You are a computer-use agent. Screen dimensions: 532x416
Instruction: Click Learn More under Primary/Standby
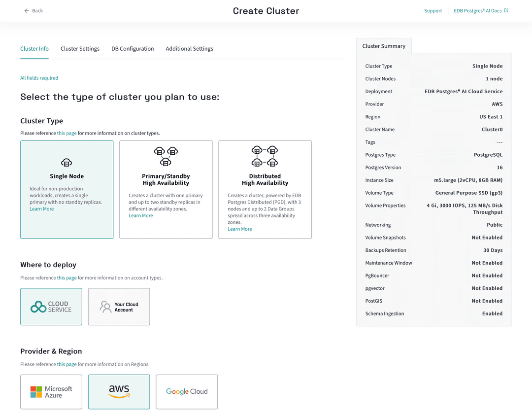coord(141,216)
